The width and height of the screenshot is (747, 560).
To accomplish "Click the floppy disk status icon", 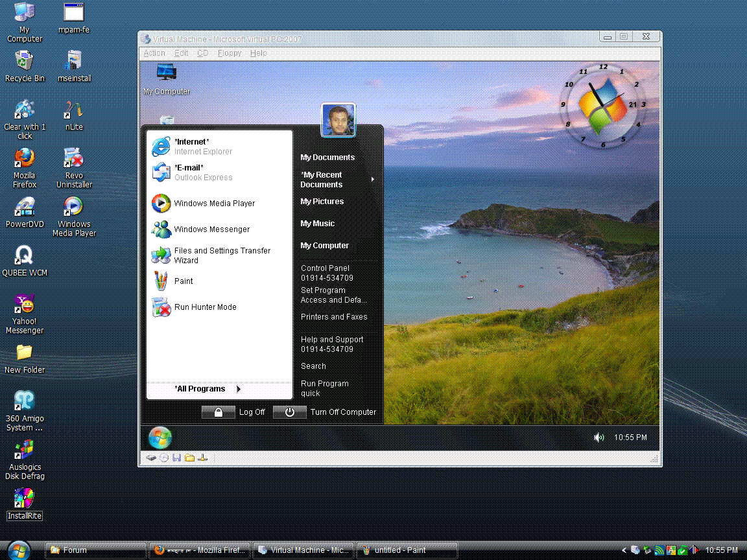I will coord(177,458).
